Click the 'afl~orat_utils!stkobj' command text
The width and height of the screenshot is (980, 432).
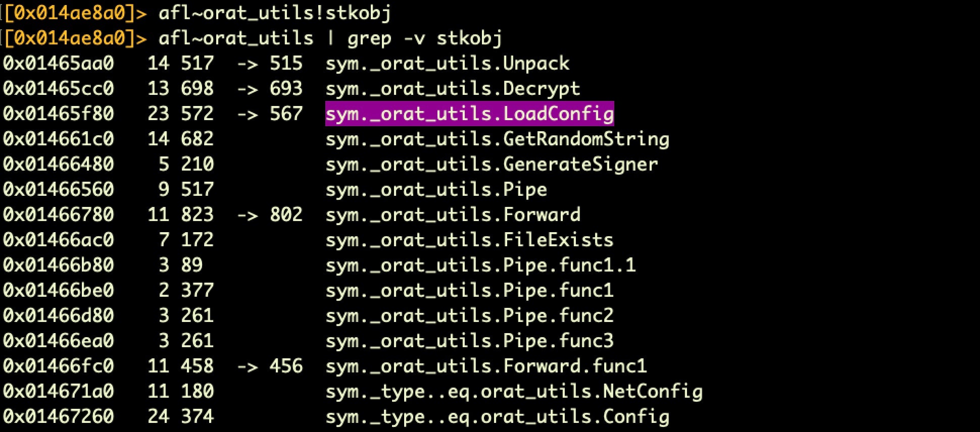tap(275, 13)
